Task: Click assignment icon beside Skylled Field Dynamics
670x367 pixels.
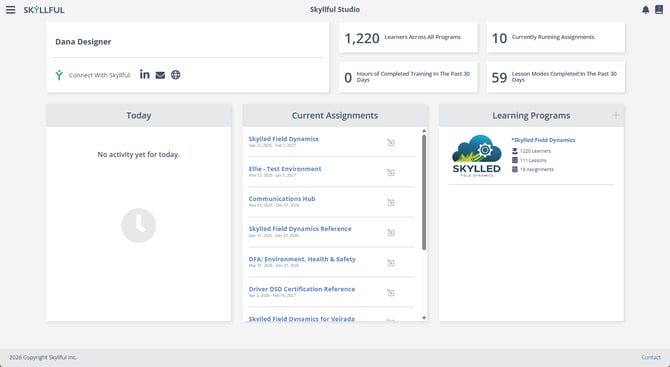Action: 391,143
